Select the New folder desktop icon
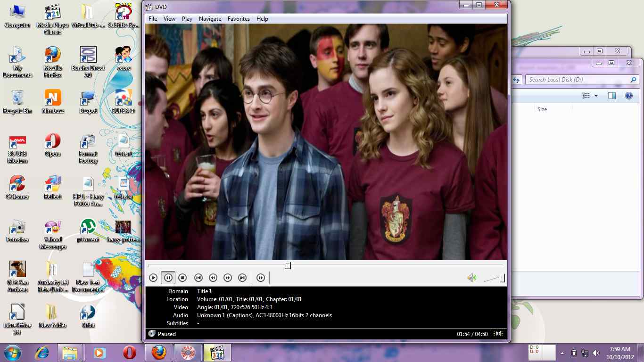The height and width of the screenshot is (362, 644). coord(53,317)
